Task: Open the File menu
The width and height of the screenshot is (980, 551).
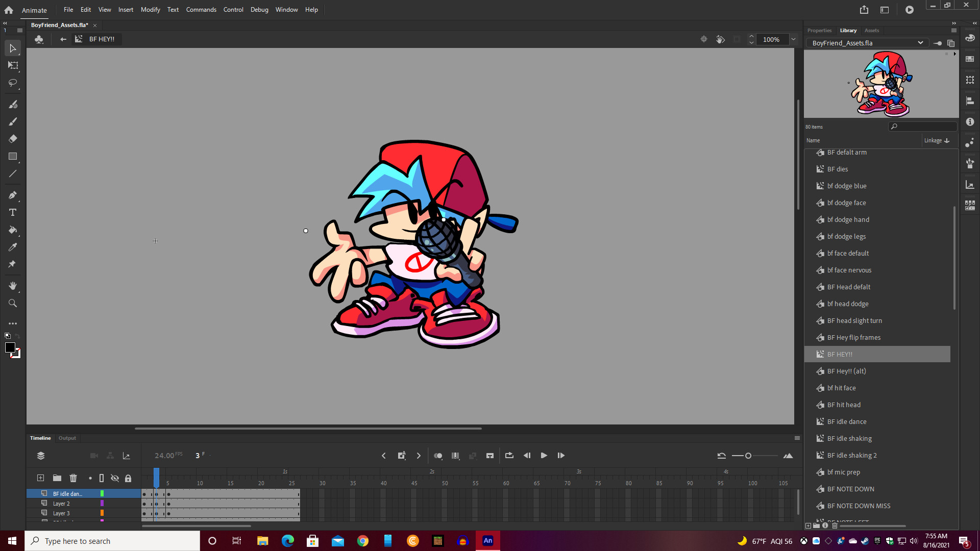Action: [68, 10]
